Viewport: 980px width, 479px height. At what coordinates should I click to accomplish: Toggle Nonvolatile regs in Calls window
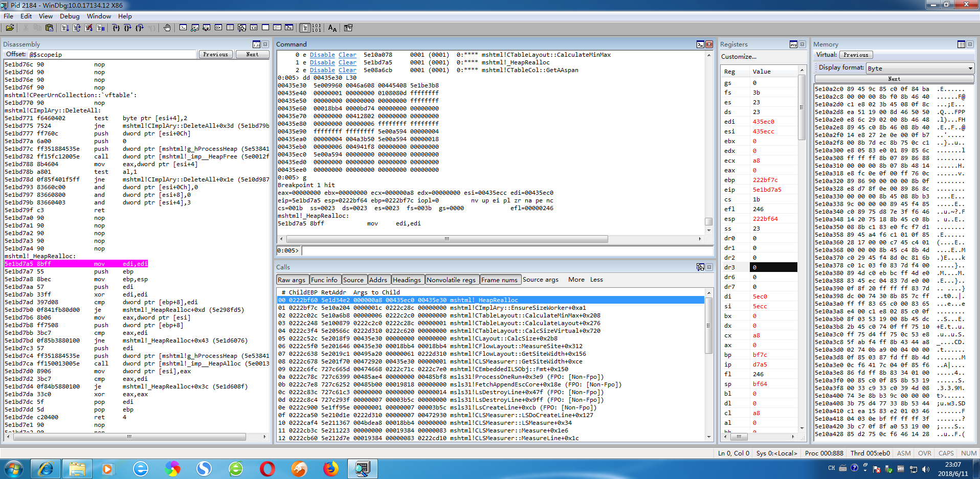pyautogui.click(x=451, y=280)
